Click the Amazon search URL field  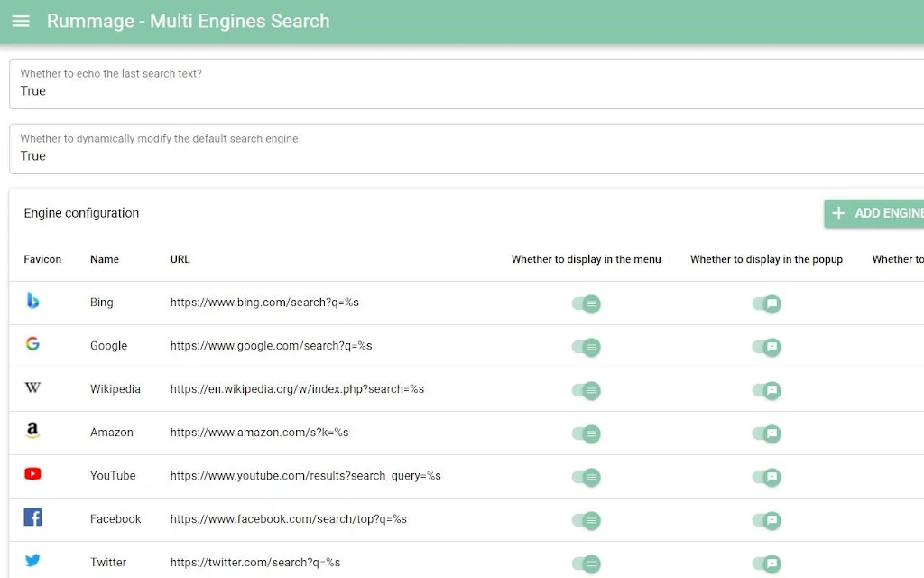259,433
